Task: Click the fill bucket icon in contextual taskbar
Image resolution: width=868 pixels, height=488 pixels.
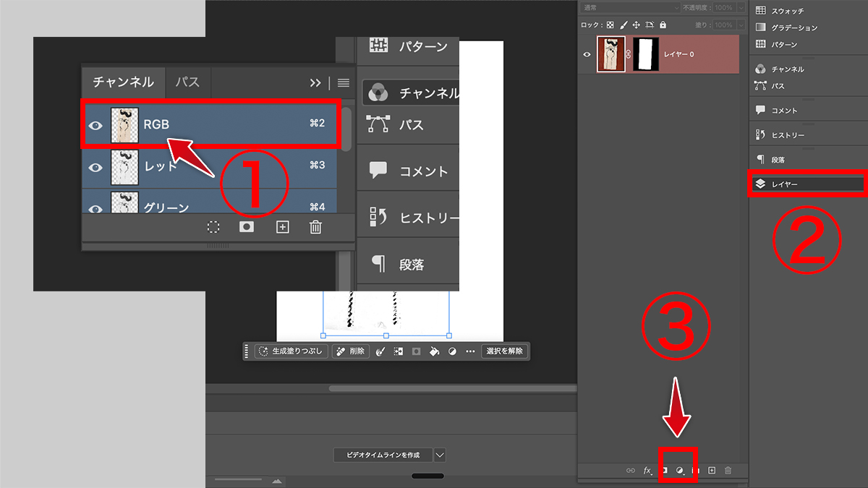Action: point(434,352)
